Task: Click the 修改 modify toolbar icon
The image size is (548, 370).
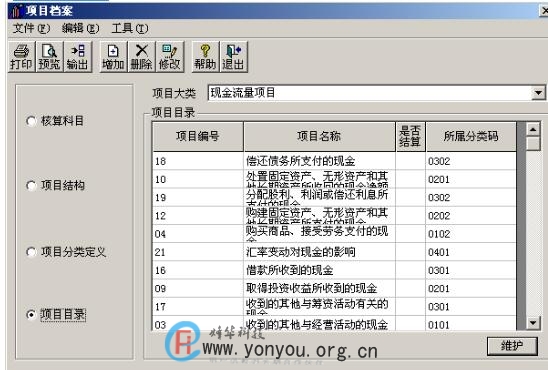Action: pos(170,57)
